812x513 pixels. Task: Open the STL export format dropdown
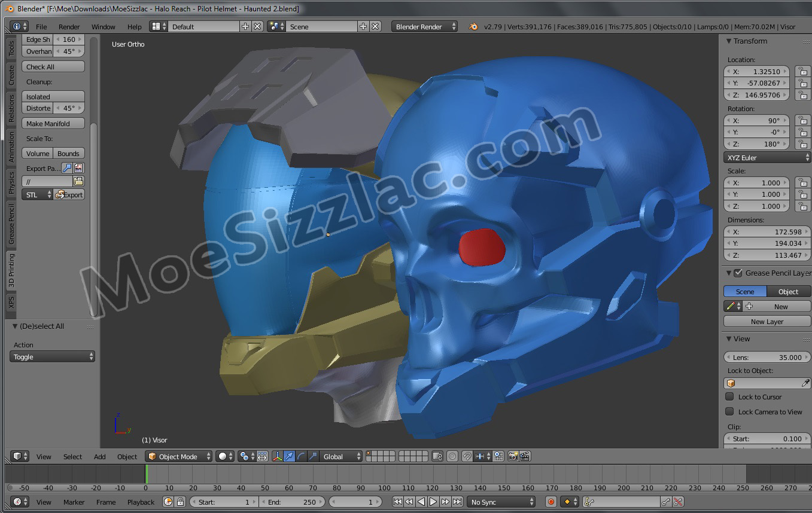(38, 194)
